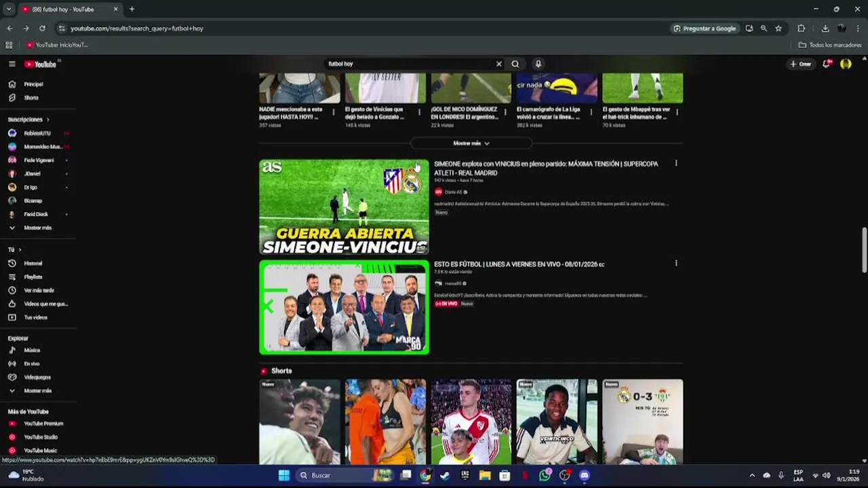Open Shorts from the sidebar
Viewport: 868px width, 488px height.
[x=31, y=98]
